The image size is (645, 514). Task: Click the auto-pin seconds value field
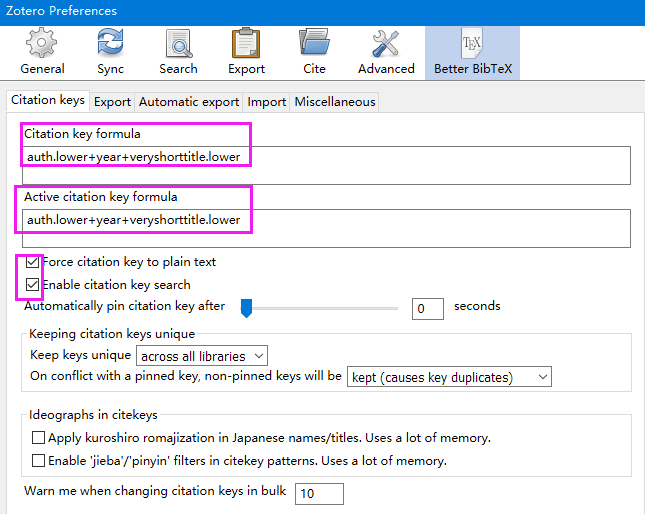tap(428, 309)
